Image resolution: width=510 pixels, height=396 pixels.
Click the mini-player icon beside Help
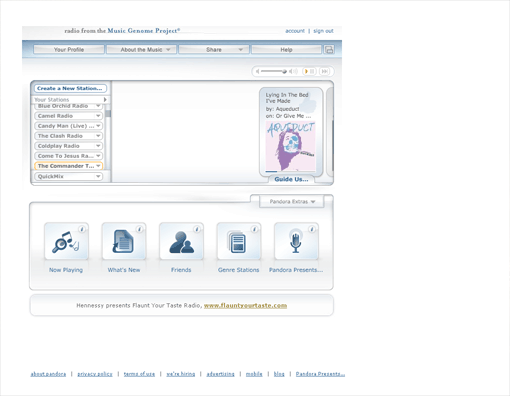[x=329, y=50]
